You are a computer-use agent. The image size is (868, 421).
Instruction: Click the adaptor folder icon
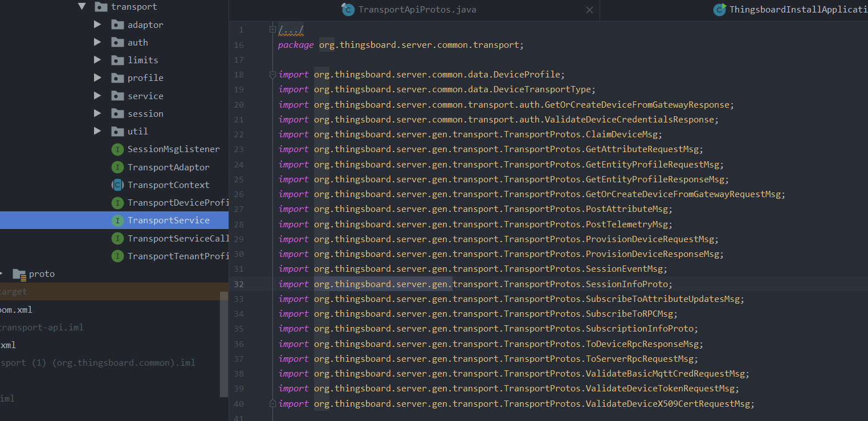tap(117, 24)
